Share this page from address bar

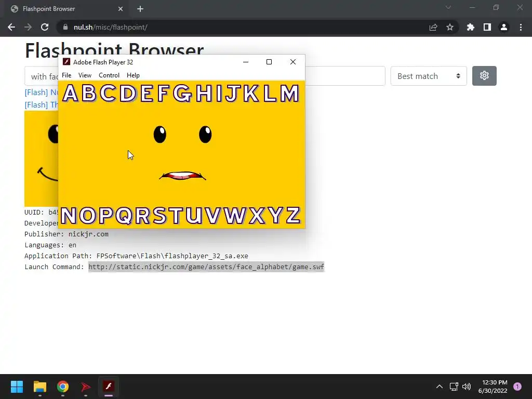pyautogui.click(x=433, y=27)
